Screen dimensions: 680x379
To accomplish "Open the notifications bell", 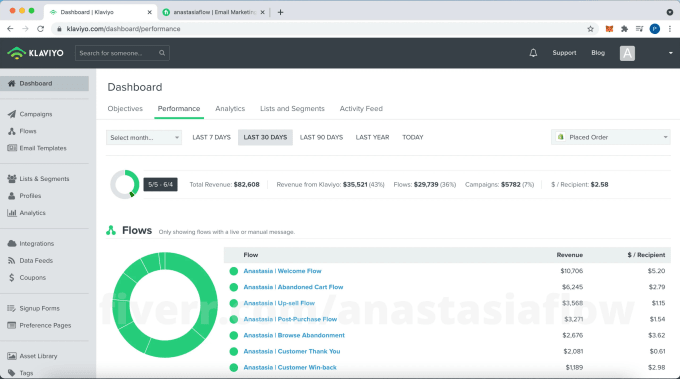I will point(533,53).
